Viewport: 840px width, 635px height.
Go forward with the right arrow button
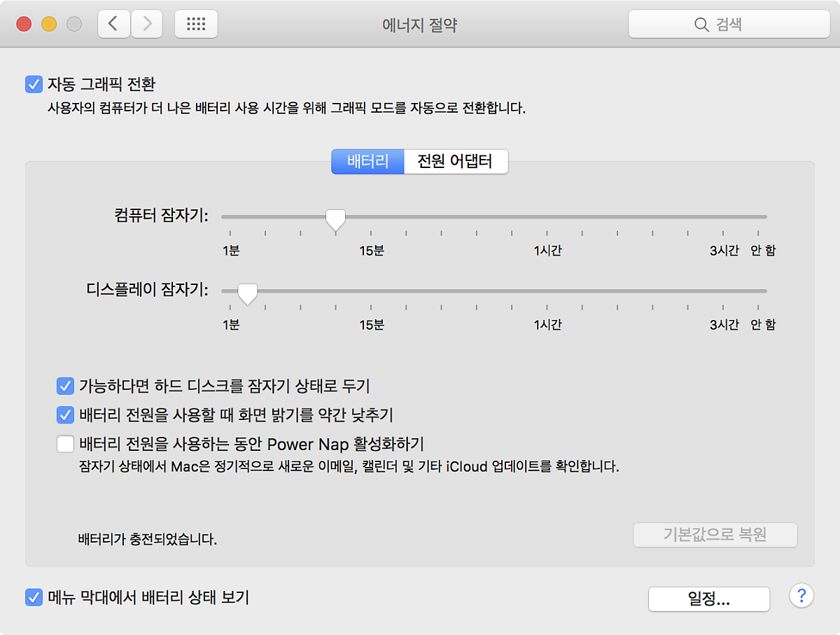click(146, 25)
